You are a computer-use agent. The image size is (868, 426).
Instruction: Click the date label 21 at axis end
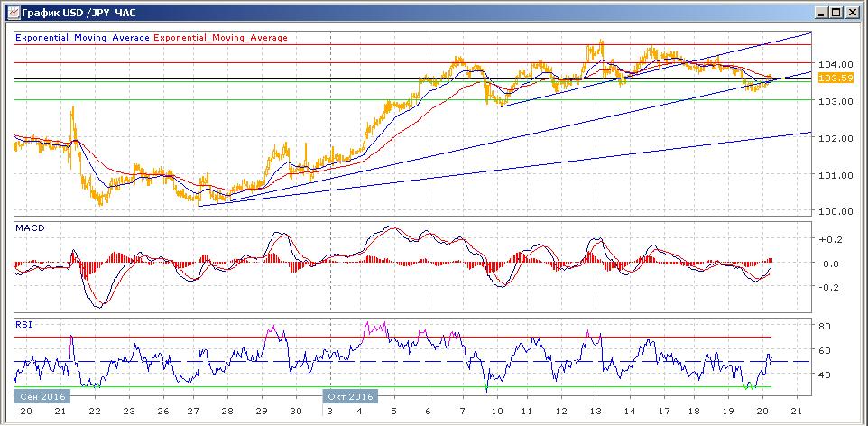(797, 412)
